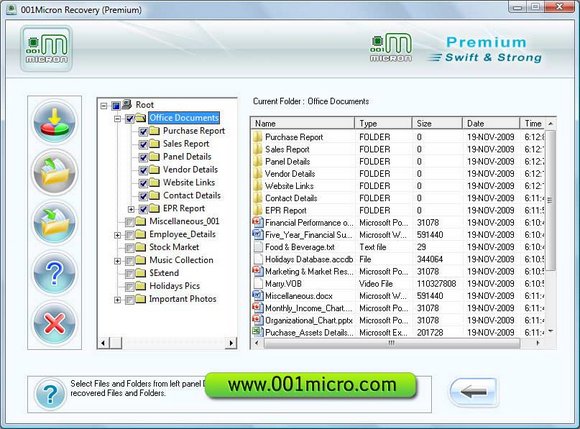Select Sales Report row in file list
580x429 pixels.
point(399,149)
